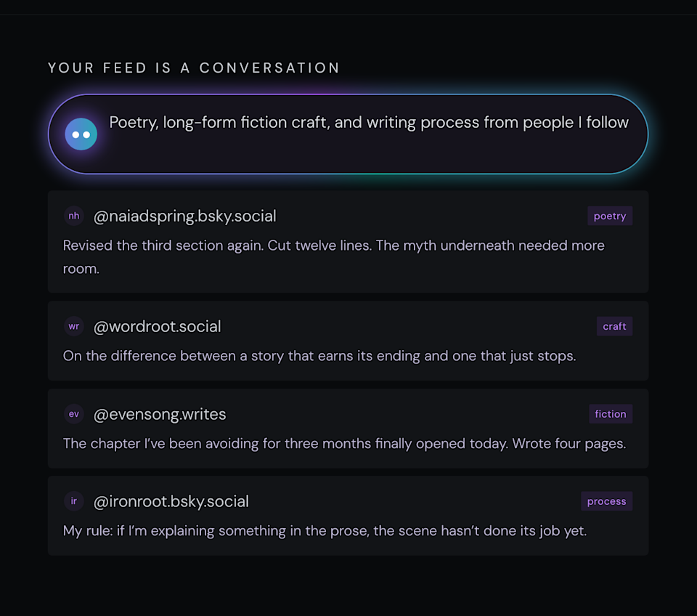Click the ir avatar icon for ironroot
The width and height of the screenshot is (697, 616).
tap(73, 501)
